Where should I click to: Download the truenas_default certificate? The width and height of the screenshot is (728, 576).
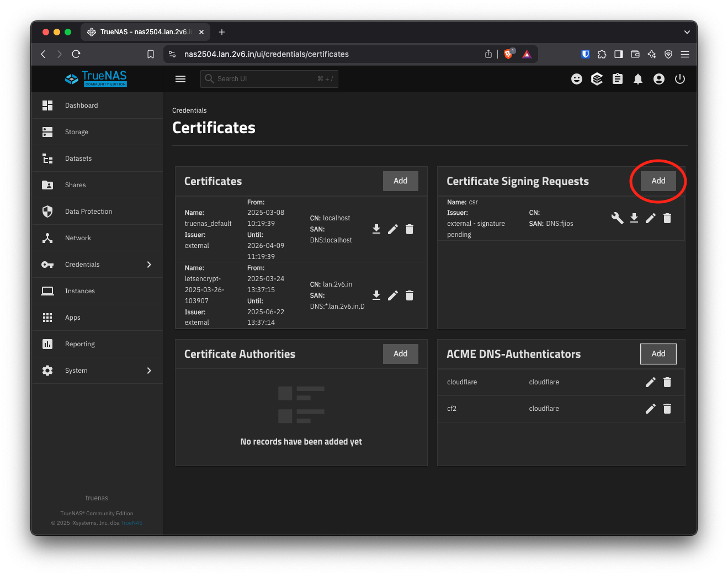(376, 229)
